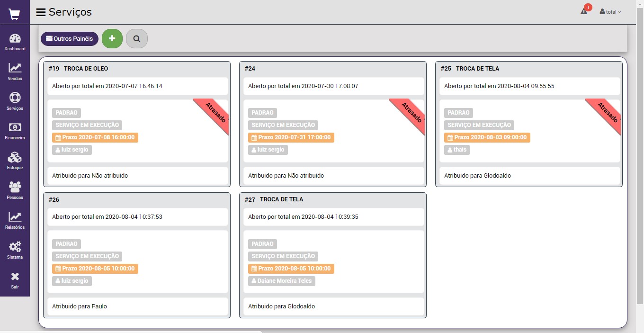Click the green add service button
This screenshot has width=644, height=333.
(x=112, y=38)
